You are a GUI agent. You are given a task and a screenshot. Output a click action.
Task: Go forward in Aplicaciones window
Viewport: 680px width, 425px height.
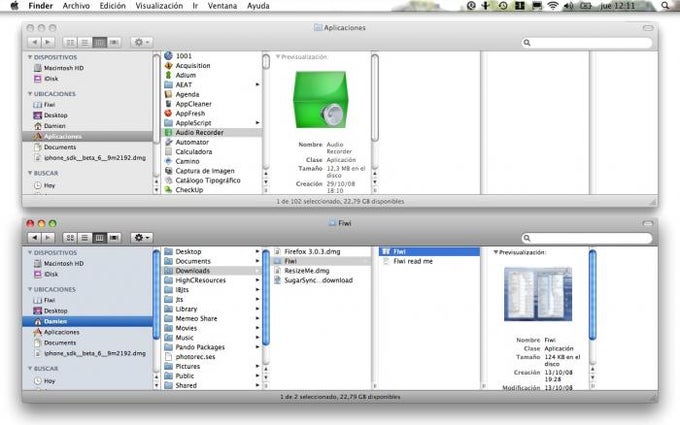(x=48, y=42)
